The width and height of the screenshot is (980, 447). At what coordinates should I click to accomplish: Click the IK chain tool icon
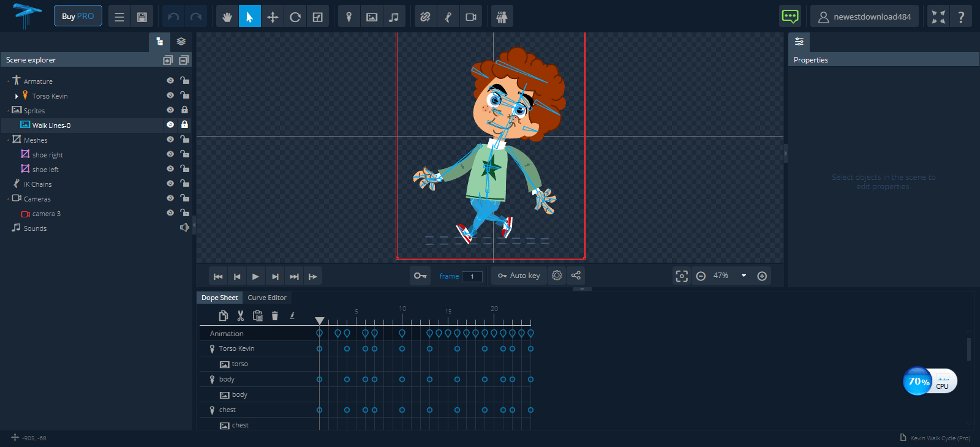448,17
